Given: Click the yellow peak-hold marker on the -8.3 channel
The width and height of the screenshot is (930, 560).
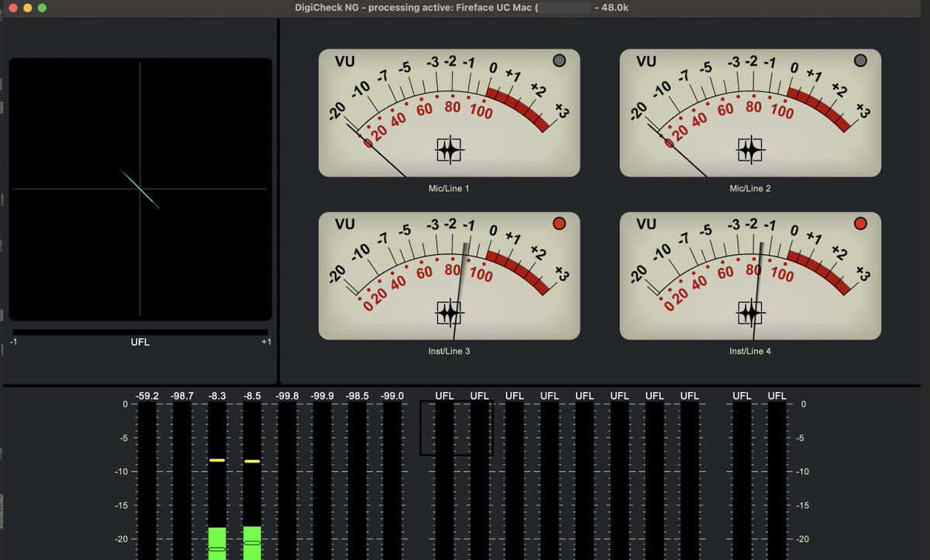Looking at the screenshot, I should [217, 460].
